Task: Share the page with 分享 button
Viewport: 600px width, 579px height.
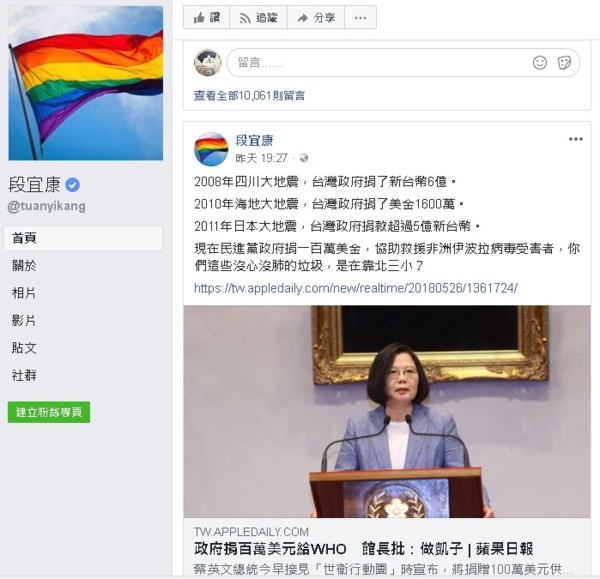Action: tap(316, 18)
